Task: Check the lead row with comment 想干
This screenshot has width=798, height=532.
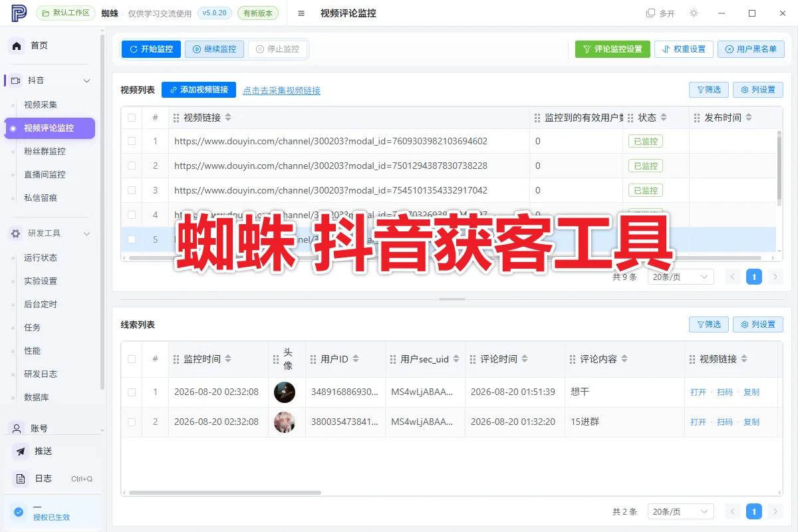Action: point(132,392)
